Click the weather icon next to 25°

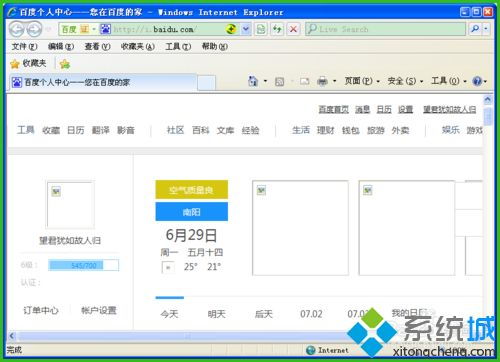(168, 267)
